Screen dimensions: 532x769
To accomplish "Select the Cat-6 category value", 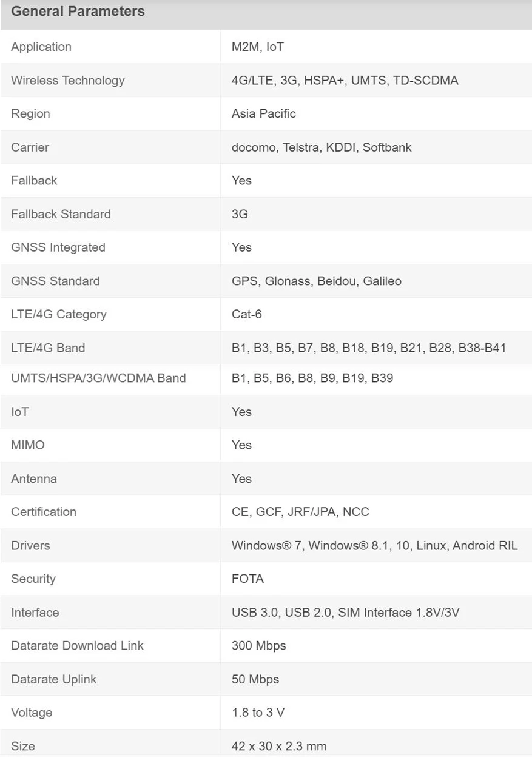I will point(246,314).
